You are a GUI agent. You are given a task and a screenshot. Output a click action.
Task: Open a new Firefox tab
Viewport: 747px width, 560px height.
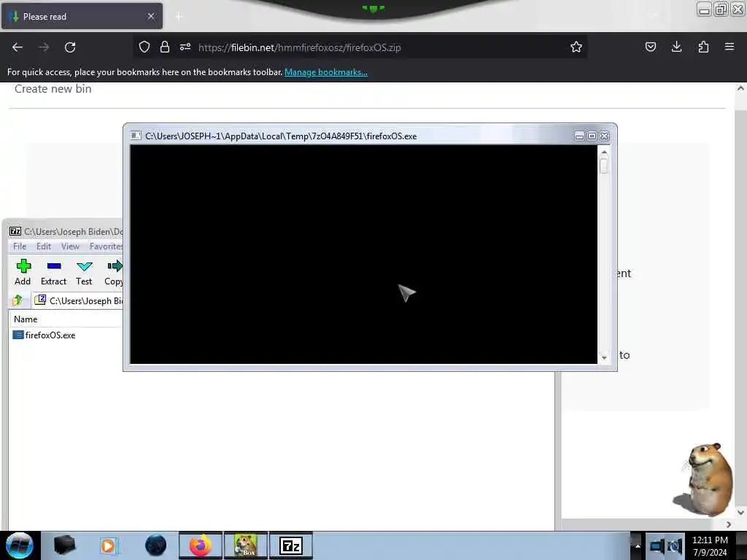point(179,17)
